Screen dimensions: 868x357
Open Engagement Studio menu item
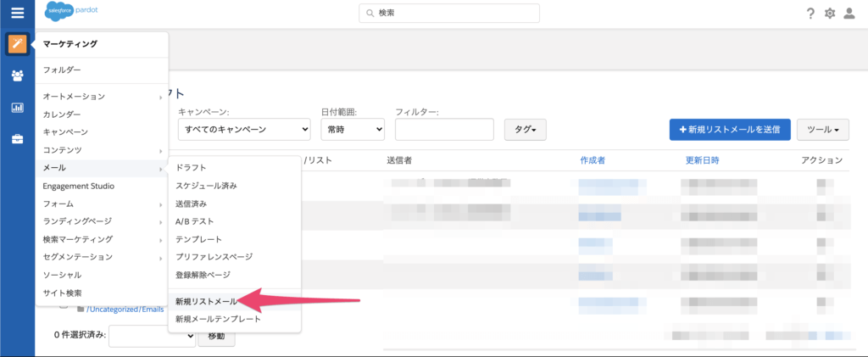click(102, 186)
